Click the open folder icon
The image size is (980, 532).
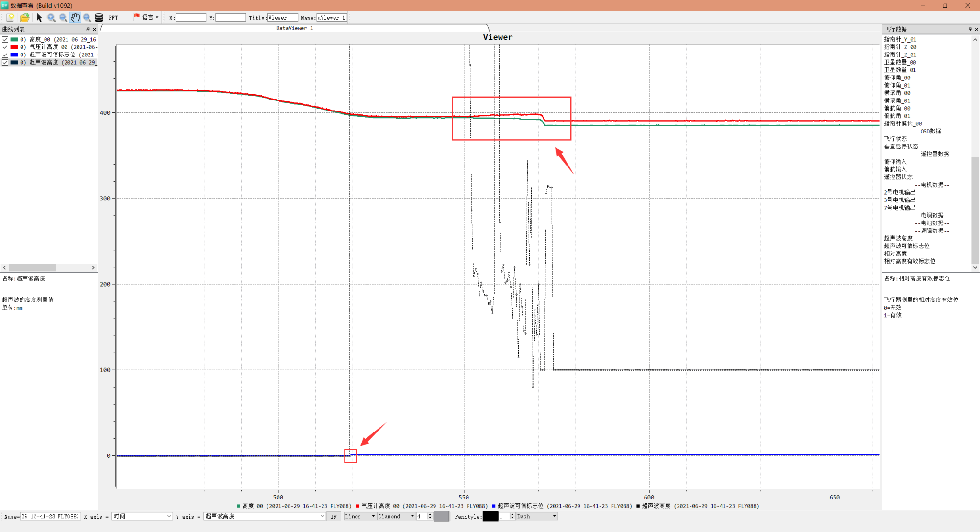click(24, 18)
